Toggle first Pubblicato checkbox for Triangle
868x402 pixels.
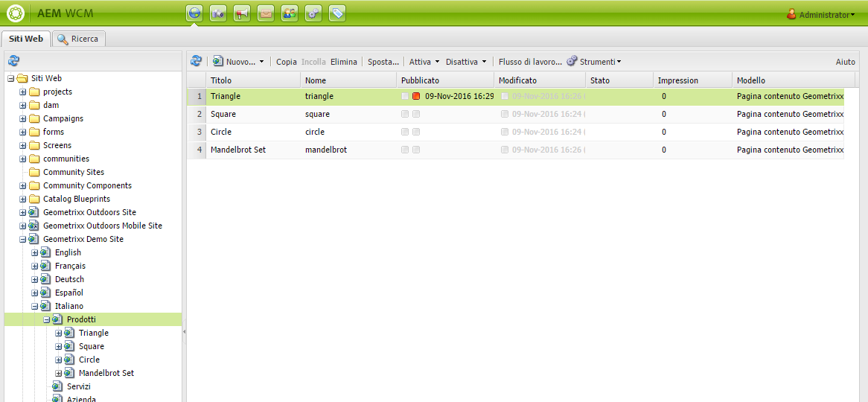[x=405, y=96]
